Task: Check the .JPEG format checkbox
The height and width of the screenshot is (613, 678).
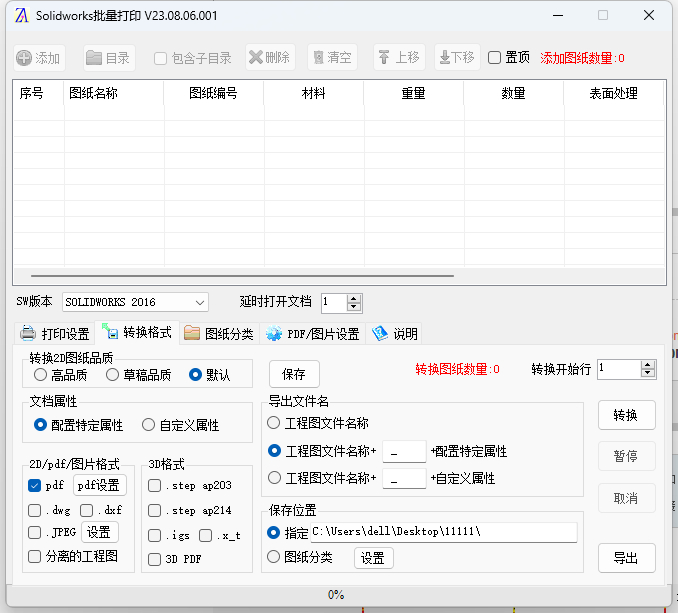Action: pos(34,532)
